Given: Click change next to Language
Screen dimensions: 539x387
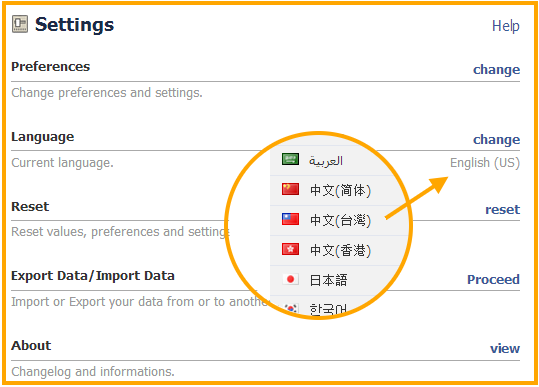Looking at the screenshot, I should (496, 140).
